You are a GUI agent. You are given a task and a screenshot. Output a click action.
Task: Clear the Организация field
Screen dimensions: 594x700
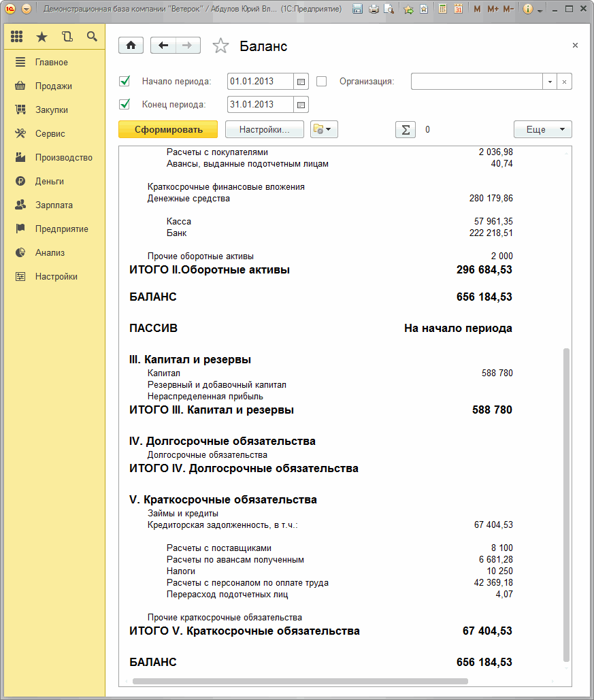(x=565, y=82)
